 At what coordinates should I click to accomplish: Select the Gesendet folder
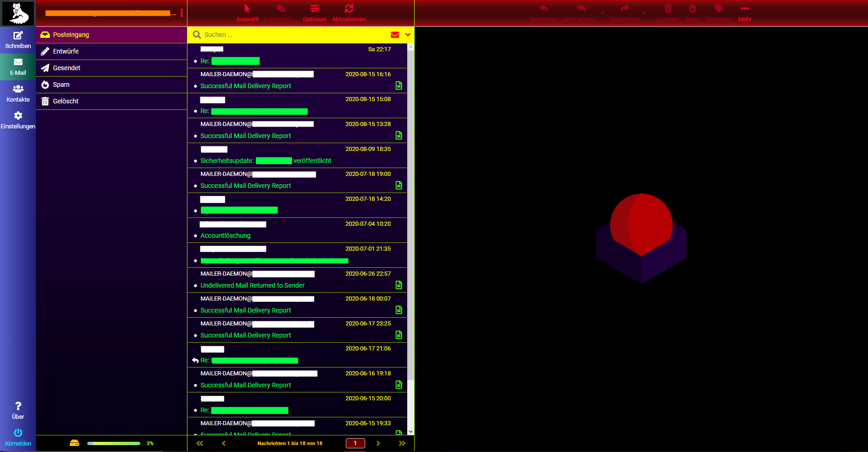coord(66,68)
